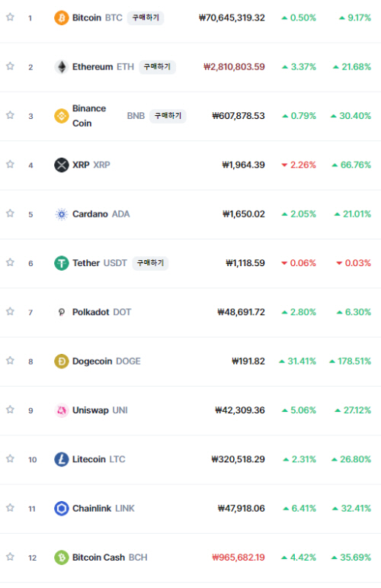Click the Dogecoin gold logo icon
381x588 pixels.
tap(62, 361)
